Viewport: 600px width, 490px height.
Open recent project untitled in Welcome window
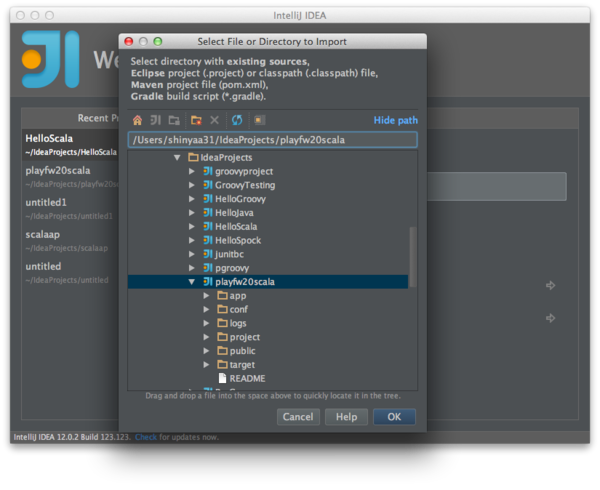click(71, 272)
